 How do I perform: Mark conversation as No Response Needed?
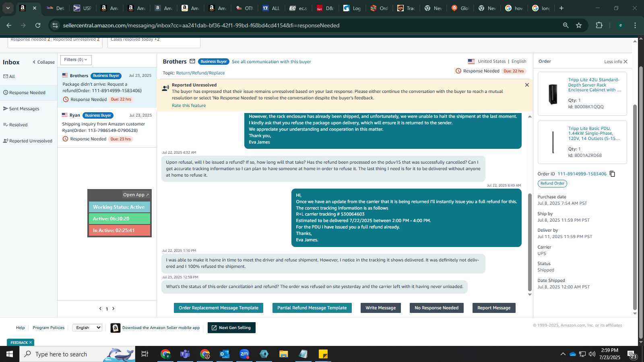coord(437,308)
